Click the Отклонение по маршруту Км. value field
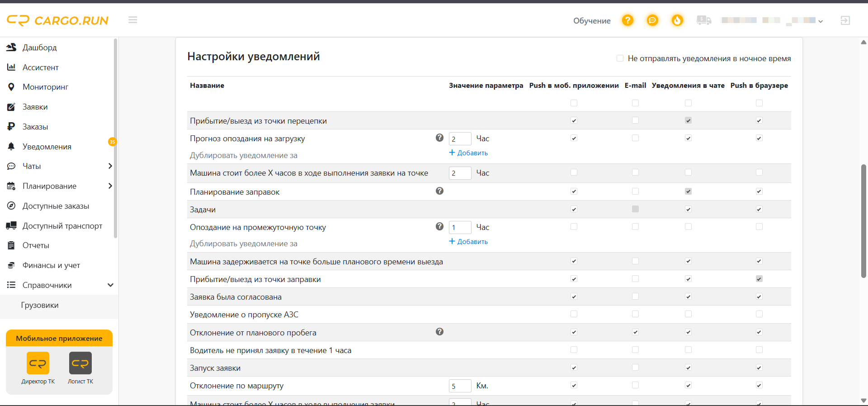This screenshot has height=406, width=868. [x=460, y=386]
